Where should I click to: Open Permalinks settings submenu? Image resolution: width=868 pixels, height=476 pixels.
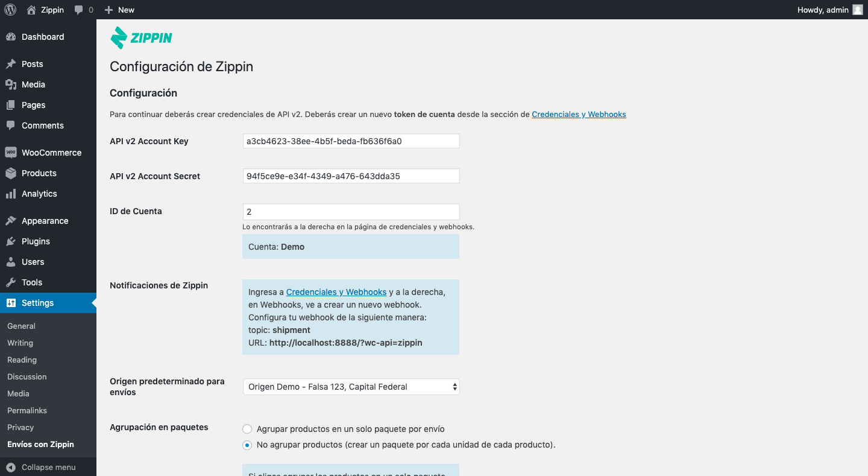(x=27, y=410)
